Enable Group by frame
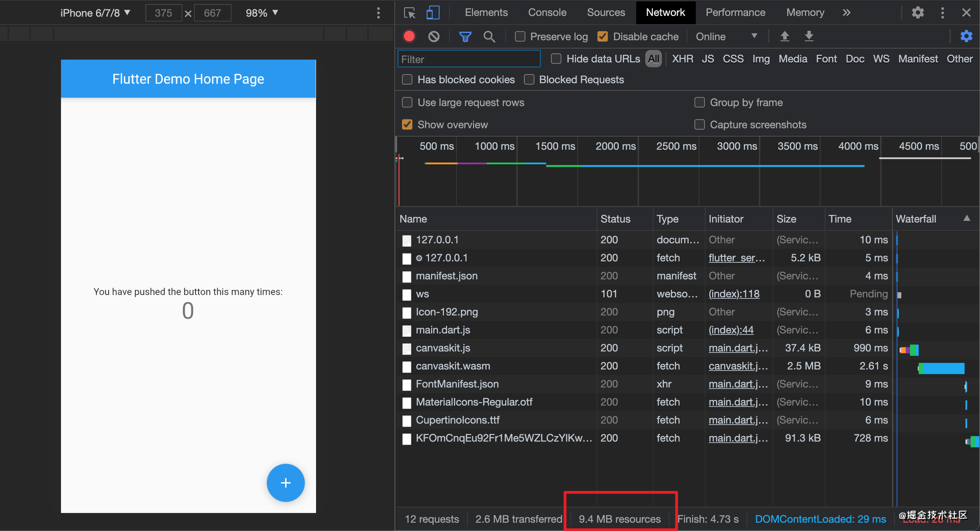This screenshot has height=531, width=980. [x=699, y=102]
